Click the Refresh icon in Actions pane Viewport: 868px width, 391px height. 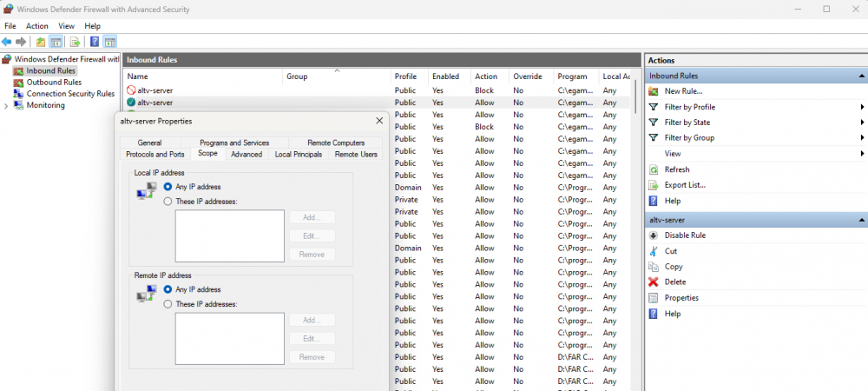point(654,169)
